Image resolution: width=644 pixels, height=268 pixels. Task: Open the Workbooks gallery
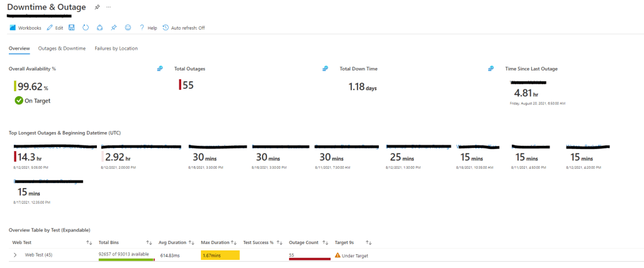[x=25, y=28]
